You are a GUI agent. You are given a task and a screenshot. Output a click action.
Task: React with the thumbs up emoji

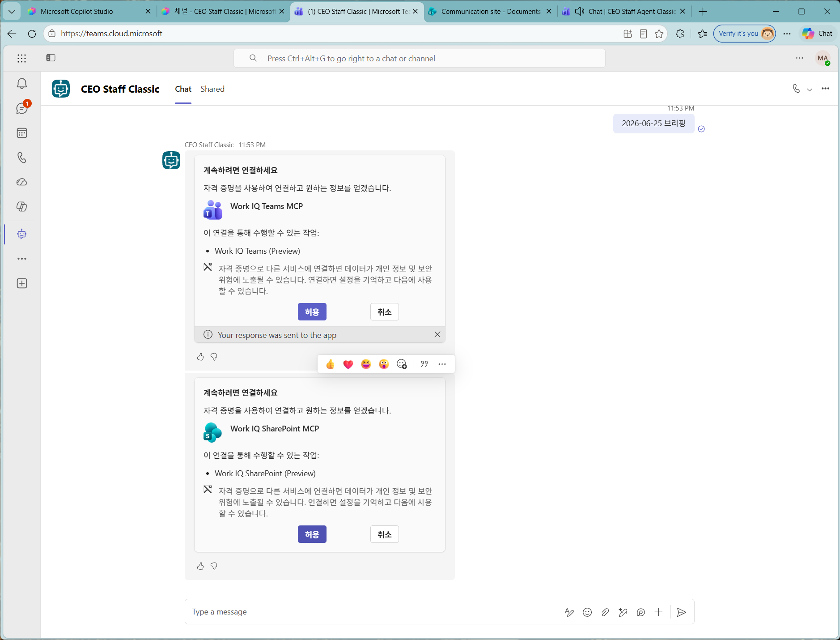point(330,364)
